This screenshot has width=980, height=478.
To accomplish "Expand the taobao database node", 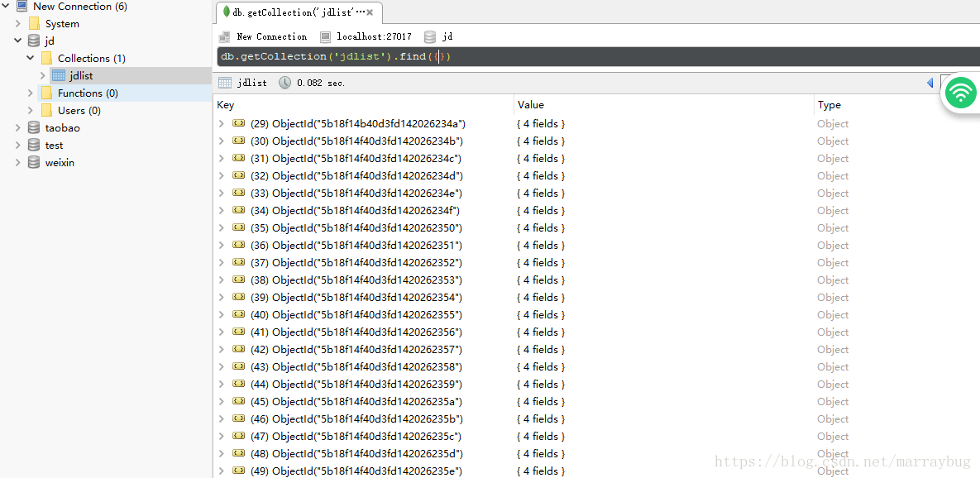I will click(18, 128).
